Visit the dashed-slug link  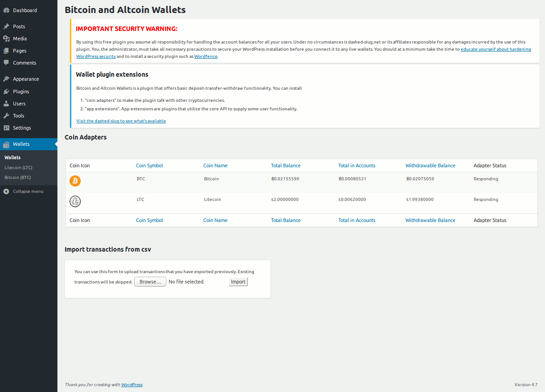tap(121, 121)
